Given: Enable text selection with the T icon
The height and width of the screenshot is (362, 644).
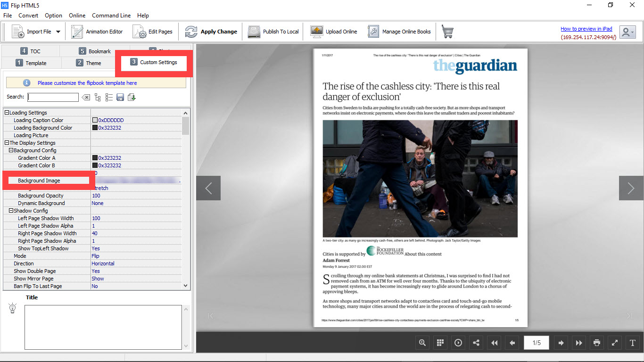Looking at the screenshot, I should tap(633, 343).
